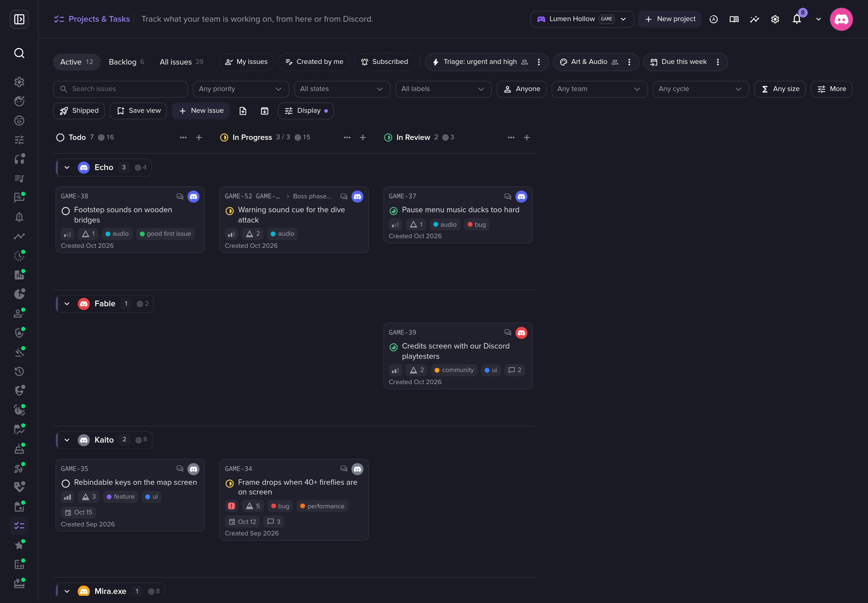Toggle the Subscribed filter chip
Viewport: 868px width, 603px height.
click(x=385, y=62)
